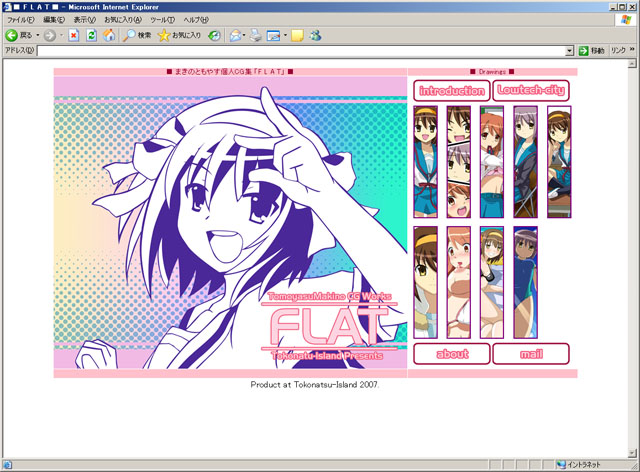Open the 編集(E) menu
This screenshot has height=472, width=640.
point(54,20)
